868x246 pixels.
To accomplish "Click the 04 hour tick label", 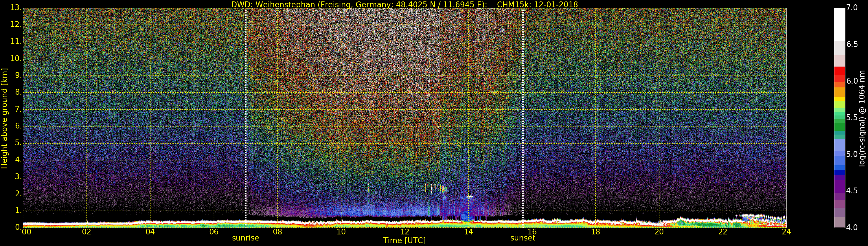I will click(x=150, y=232).
